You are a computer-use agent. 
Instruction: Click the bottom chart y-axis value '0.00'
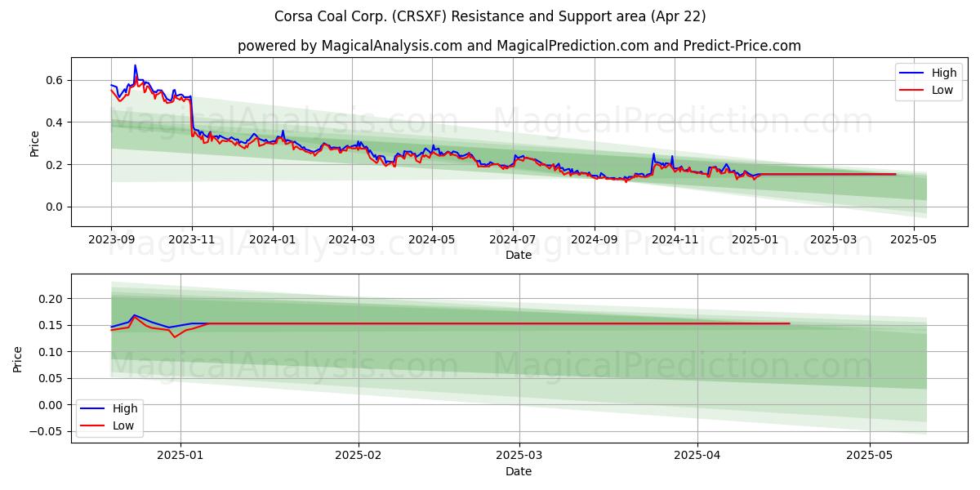[51, 405]
